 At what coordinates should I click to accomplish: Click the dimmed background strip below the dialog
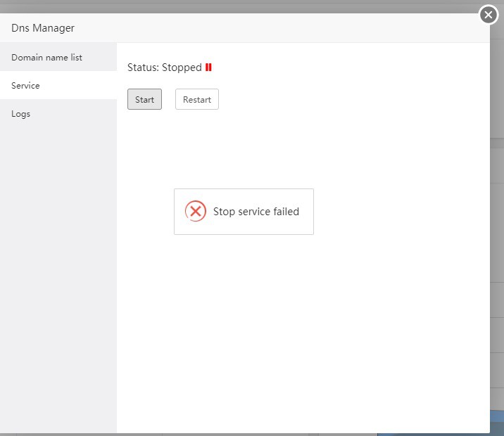[211, 434]
